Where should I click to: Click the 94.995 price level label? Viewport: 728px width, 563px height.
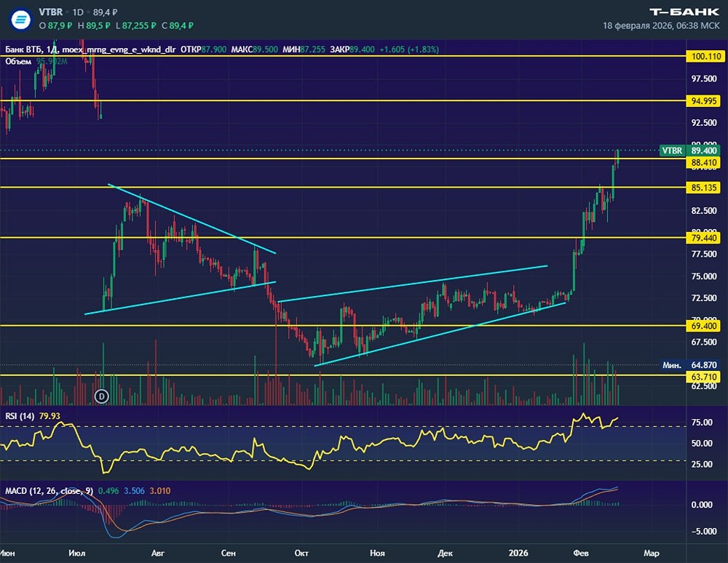pos(704,100)
